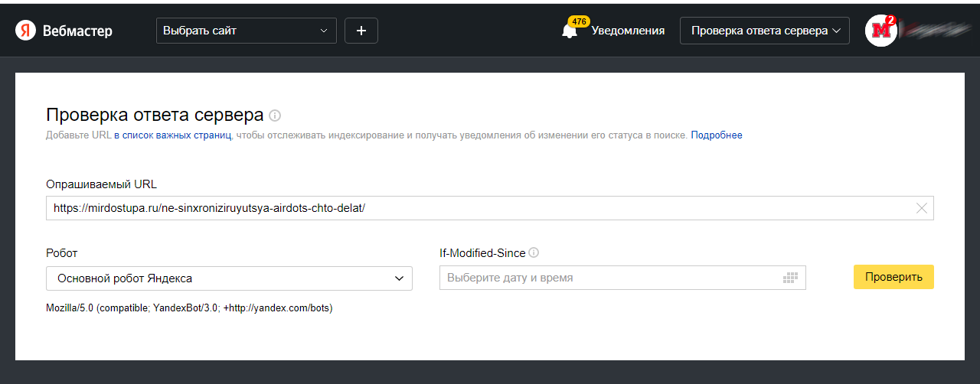Show info tooltip beside the page heading
Image resolution: width=980 pixels, height=384 pixels.
pos(275,116)
